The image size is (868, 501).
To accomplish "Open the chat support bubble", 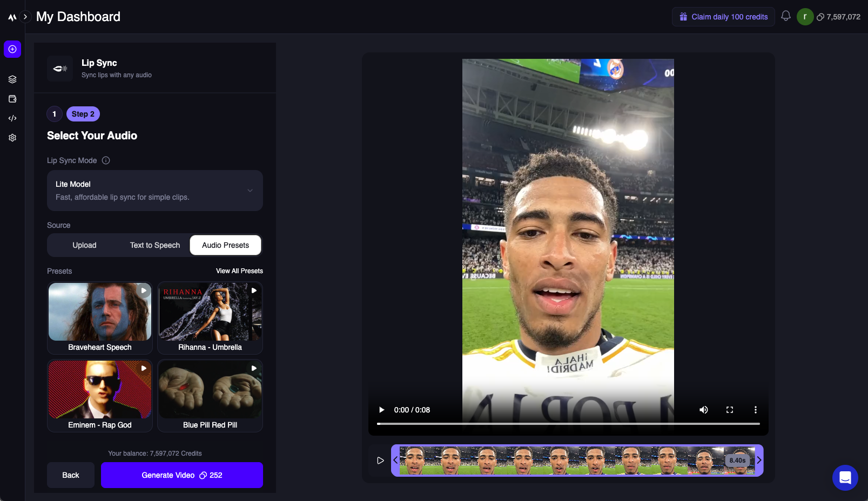I will (845, 477).
